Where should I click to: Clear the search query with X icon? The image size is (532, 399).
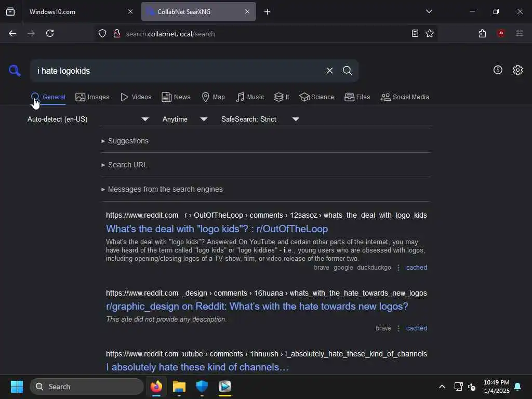(329, 71)
